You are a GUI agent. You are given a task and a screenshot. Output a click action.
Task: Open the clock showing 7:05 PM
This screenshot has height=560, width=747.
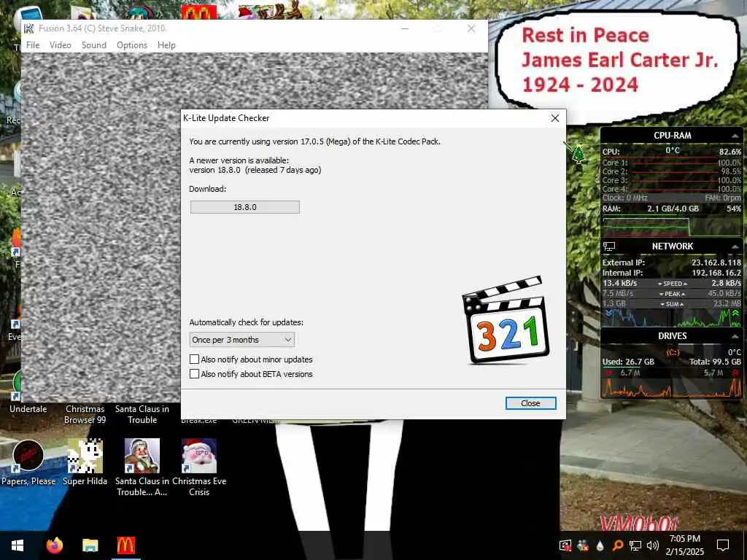(684, 545)
